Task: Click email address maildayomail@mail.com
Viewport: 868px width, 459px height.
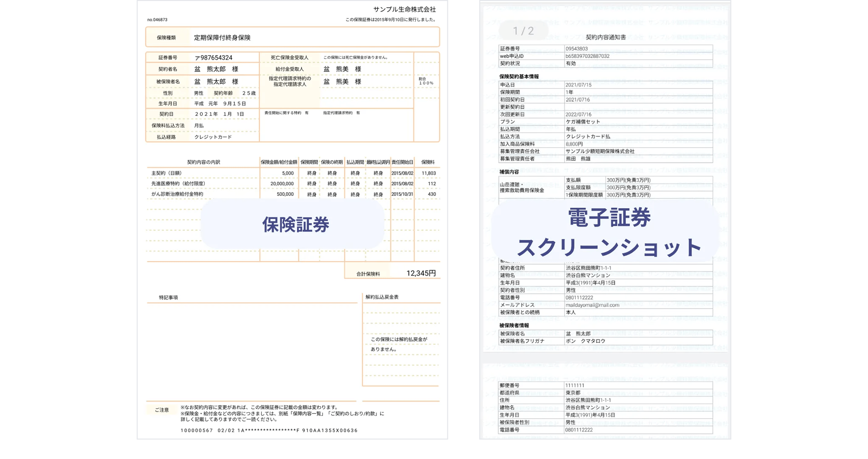Action: pos(592,305)
